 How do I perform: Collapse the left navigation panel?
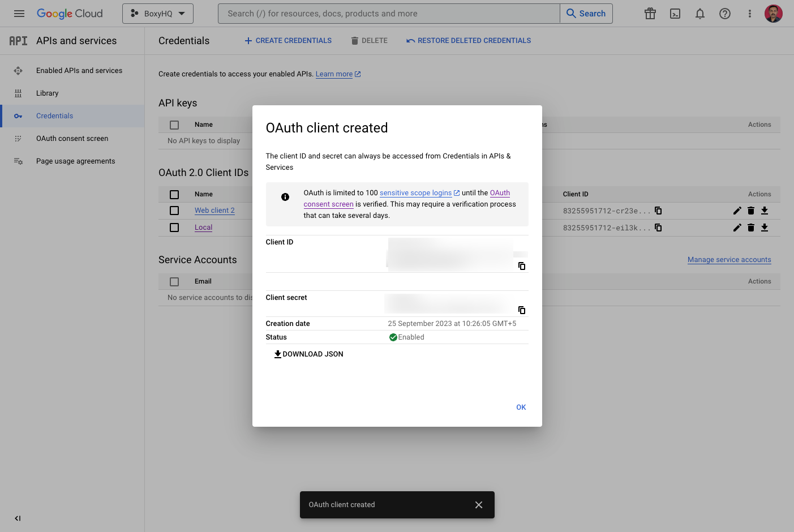point(17,518)
